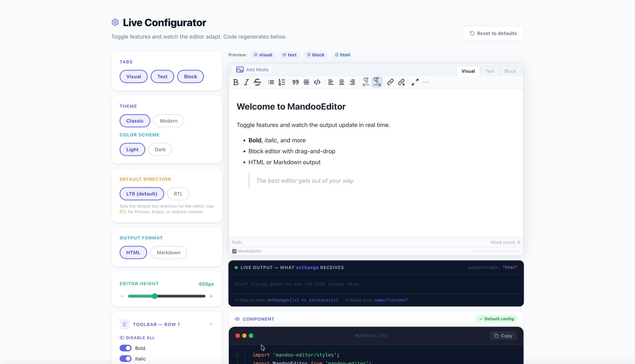Toggle the Block tab chip
Image resolution: width=635 pixels, height=364 pixels.
click(190, 77)
